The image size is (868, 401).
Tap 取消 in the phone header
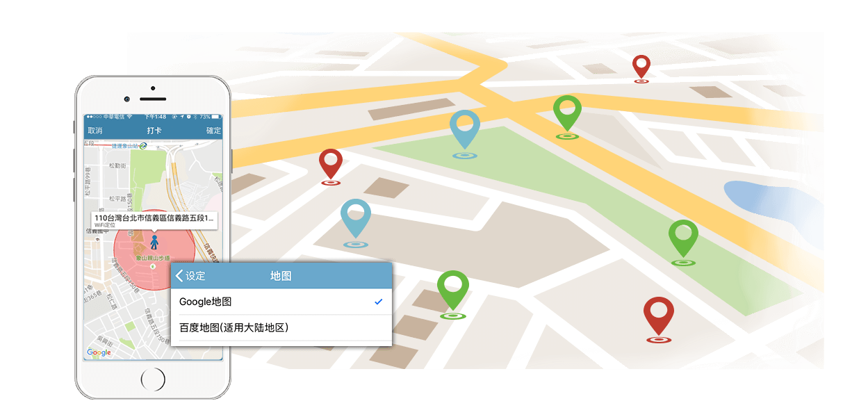[95, 131]
